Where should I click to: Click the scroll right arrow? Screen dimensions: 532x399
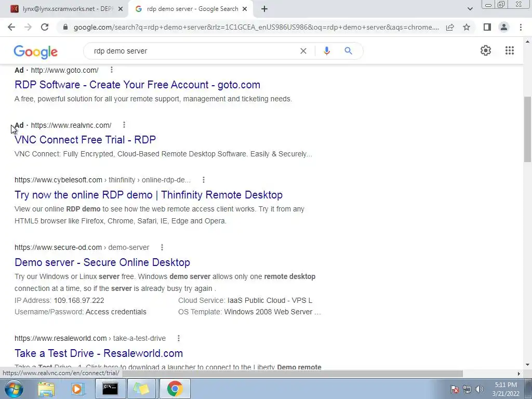(x=518, y=374)
